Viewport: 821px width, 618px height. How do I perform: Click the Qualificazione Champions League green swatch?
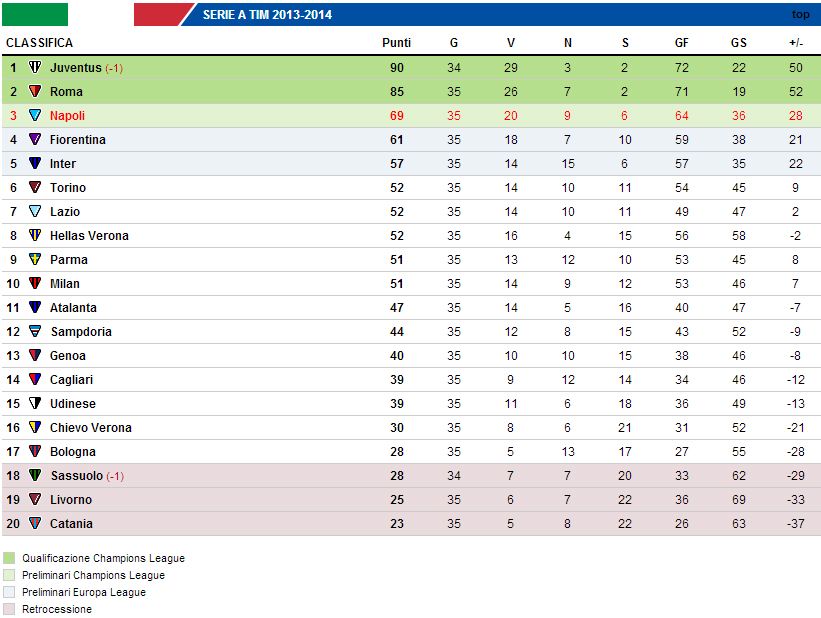point(9,558)
